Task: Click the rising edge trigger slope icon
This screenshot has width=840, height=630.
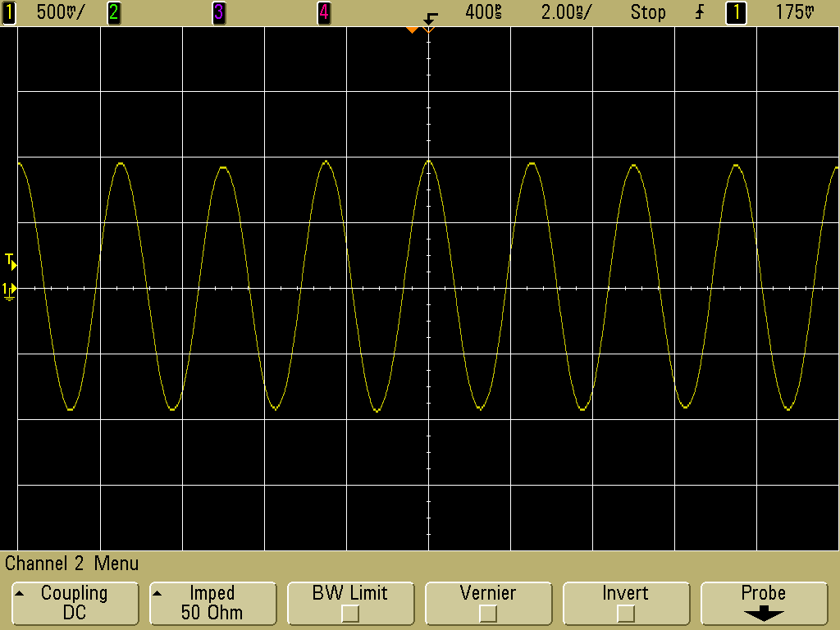Action: (700, 12)
